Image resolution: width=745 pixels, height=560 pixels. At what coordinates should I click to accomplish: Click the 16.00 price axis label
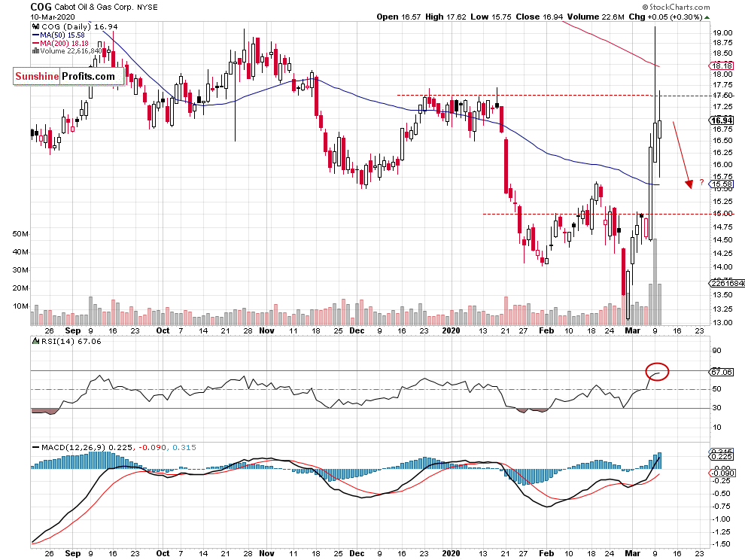[x=722, y=165]
